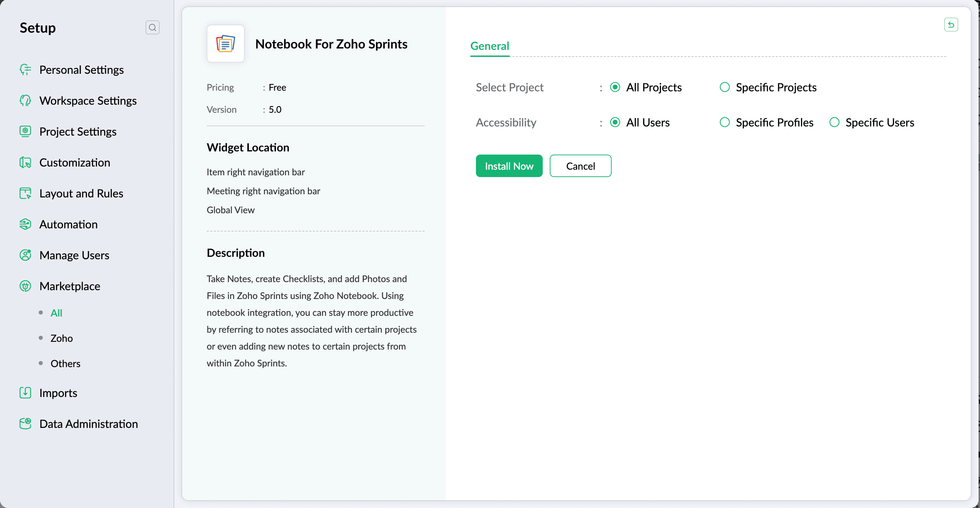The image size is (980, 508).
Task: Choose Specific Profiles accessibility option
Action: (x=724, y=122)
